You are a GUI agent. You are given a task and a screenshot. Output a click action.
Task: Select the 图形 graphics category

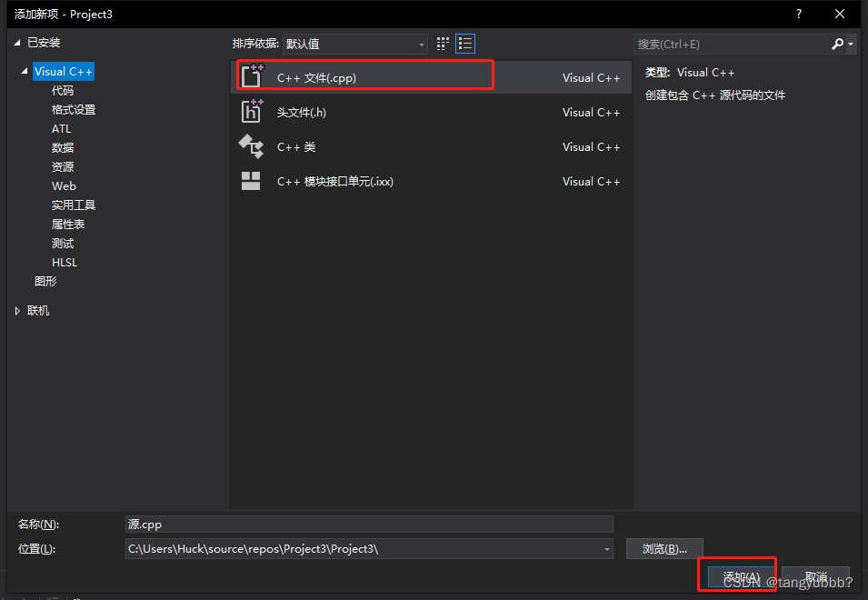[x=45, y=281]
